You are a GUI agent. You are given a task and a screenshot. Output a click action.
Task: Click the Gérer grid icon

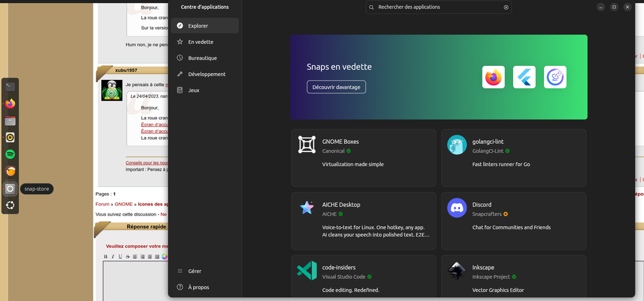pyautogui.click(x=180, y=271)
